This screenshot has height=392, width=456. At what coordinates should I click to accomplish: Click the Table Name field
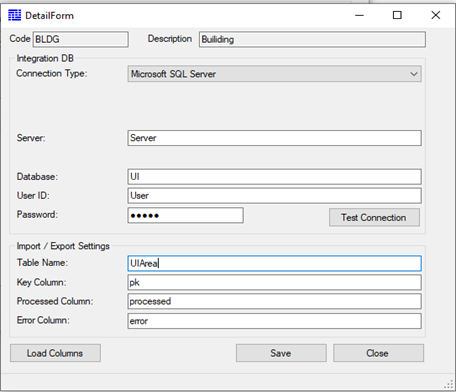(274, 263)
